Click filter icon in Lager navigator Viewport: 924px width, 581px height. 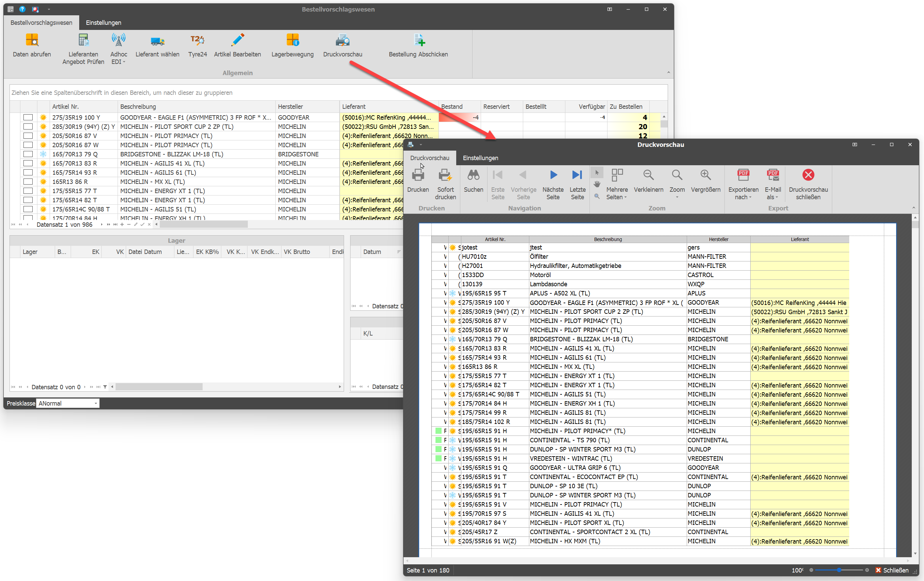[105, 387]
